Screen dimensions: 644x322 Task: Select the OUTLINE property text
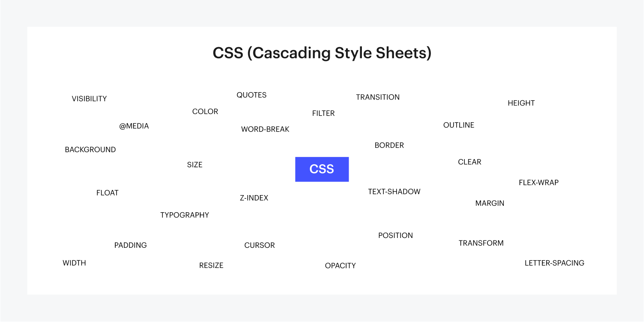(x=458, y=125)
